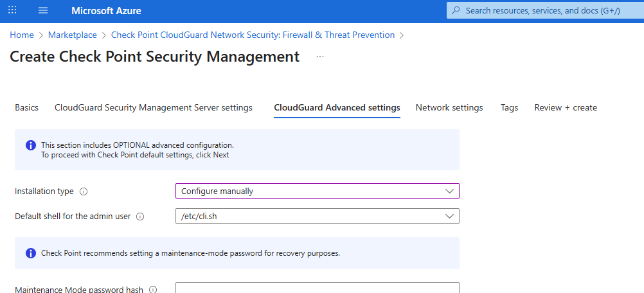Image resolution: width=644 pixels, height=293 pixels.
Task: Show info tooltip for Installation type
Action: [x=84, y=191]
